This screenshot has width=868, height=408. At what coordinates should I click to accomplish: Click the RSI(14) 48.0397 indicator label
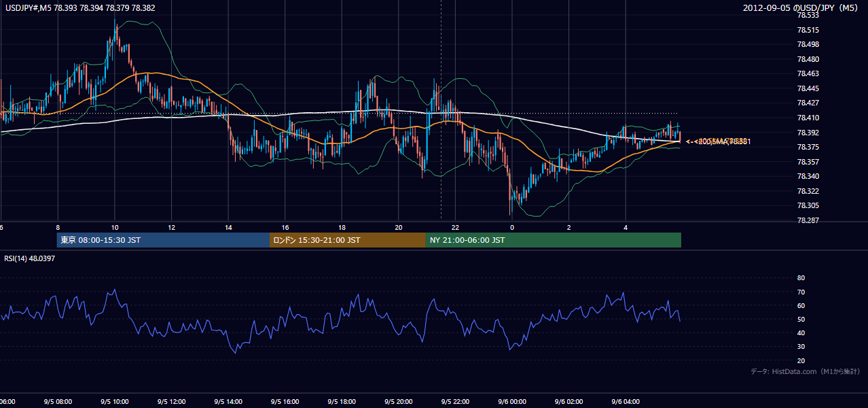coord(30,258)
